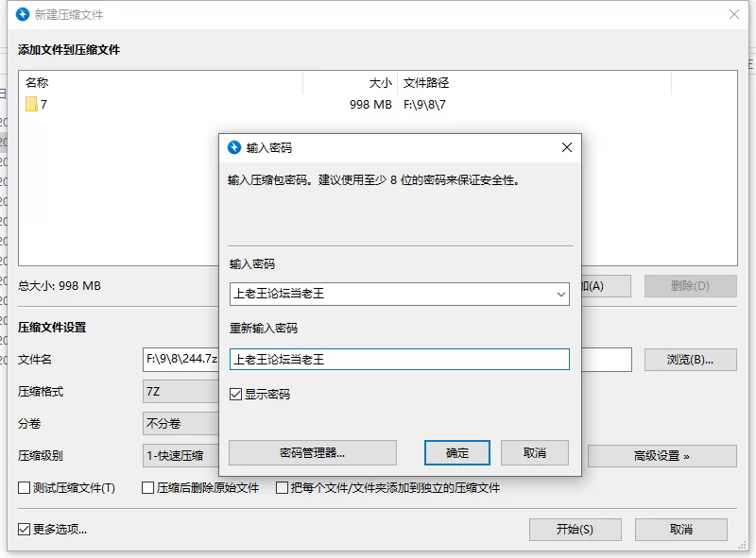Sort by the 大小 column header

(351, 83)
